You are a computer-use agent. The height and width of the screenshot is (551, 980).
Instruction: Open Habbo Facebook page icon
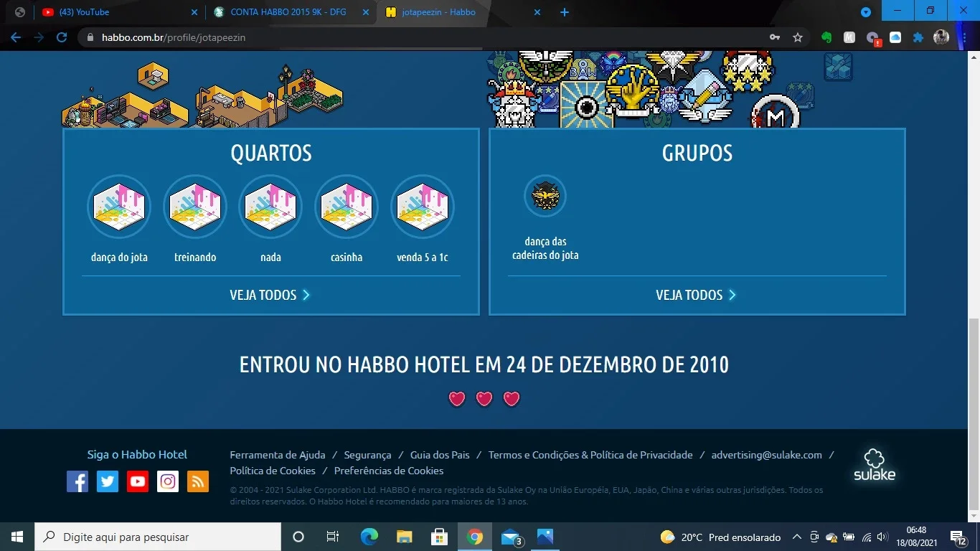[77, 481]
